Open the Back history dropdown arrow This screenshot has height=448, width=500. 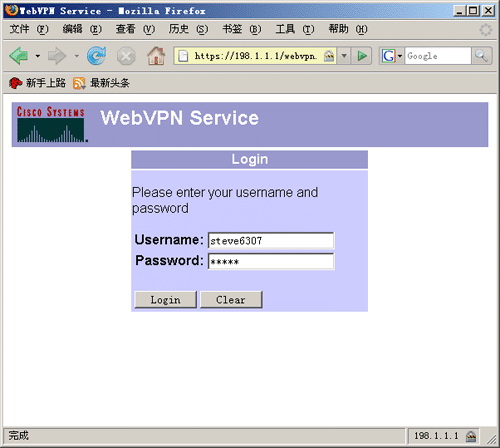pos(38,56)
